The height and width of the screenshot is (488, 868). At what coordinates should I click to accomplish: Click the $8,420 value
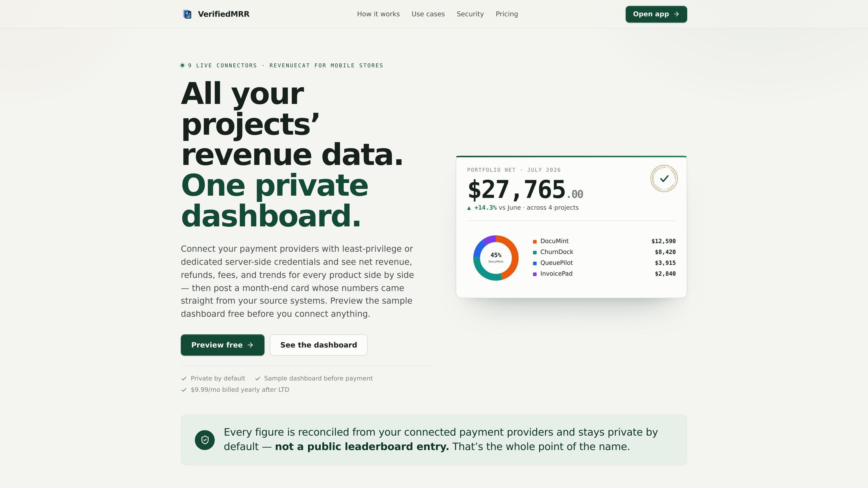pyautogui.click(x=665, y=252)
